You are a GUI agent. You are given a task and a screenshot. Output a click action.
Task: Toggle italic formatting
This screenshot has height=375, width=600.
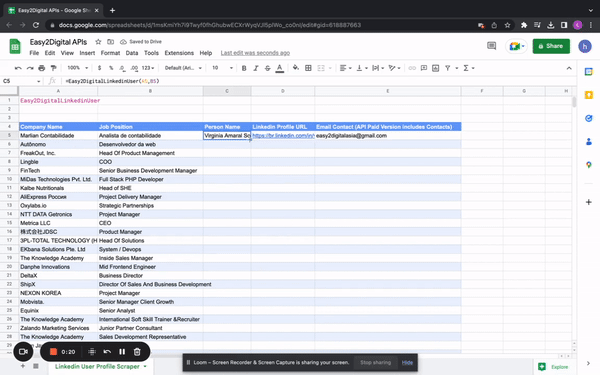pos(256,68)
